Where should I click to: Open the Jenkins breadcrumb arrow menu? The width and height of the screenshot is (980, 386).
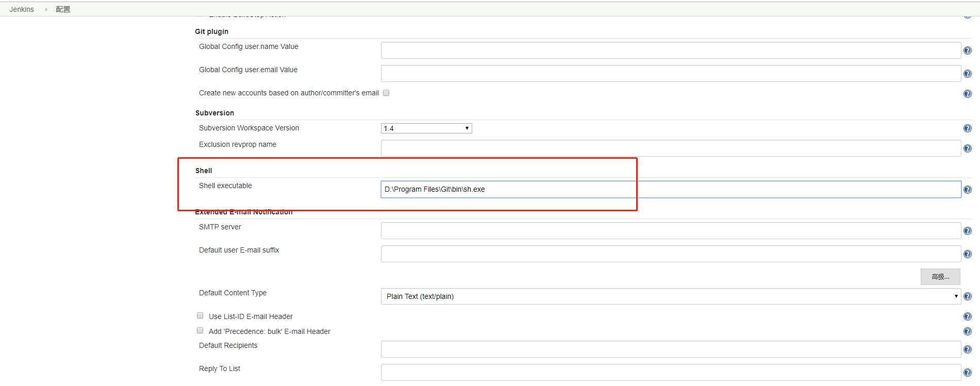[46, 9]
